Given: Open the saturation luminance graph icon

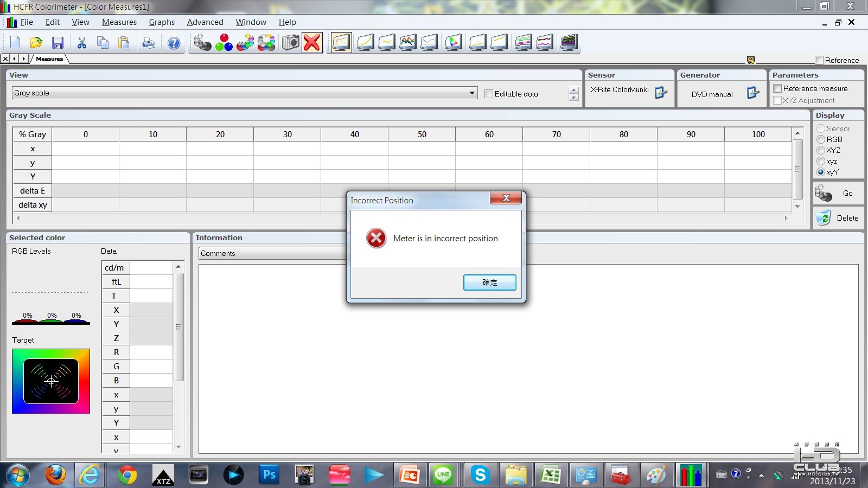Looking at the screenshot, I should [x=477, y=42].
